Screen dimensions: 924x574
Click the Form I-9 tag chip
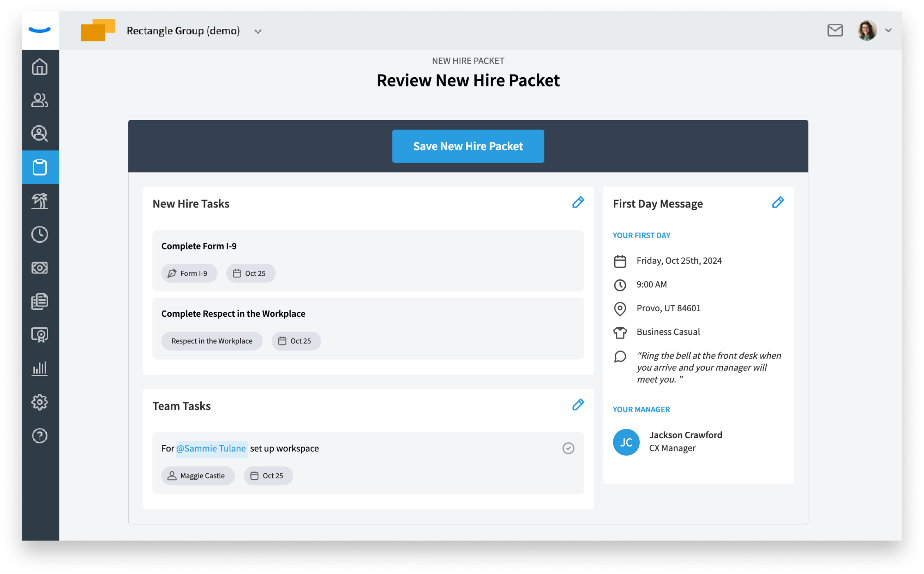tap(189, 273)
